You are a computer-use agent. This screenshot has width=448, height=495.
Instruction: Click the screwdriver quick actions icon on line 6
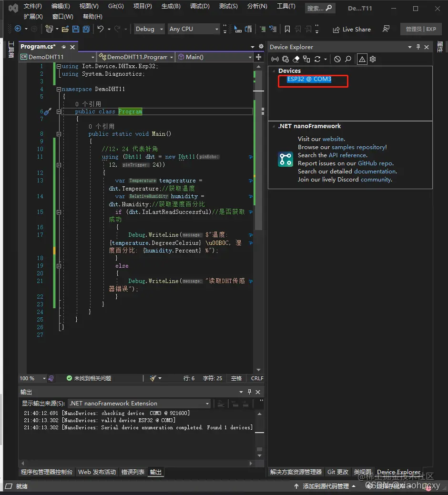(47, 112)
